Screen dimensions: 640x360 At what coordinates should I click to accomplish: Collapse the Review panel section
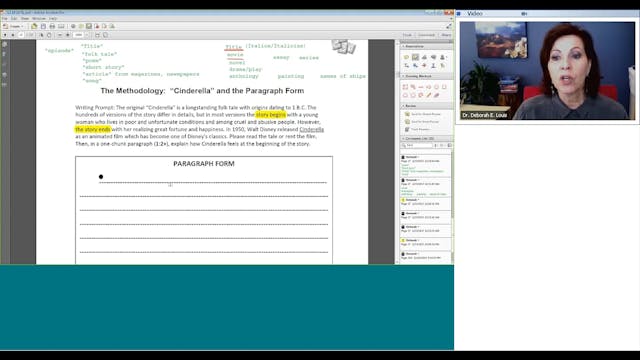(x=403, y=106)
